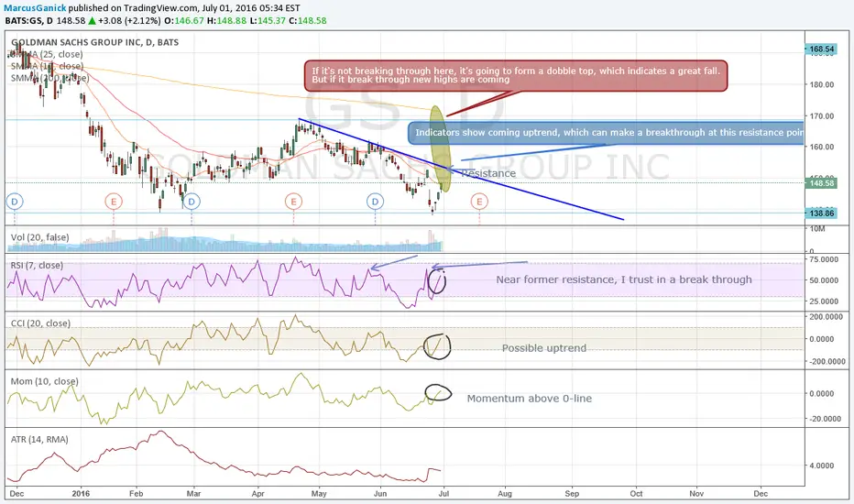Click the red double-top warning callout

516,76
